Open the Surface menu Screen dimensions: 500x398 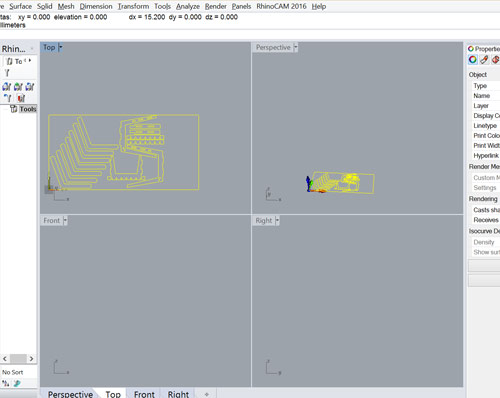coord(20,6)
